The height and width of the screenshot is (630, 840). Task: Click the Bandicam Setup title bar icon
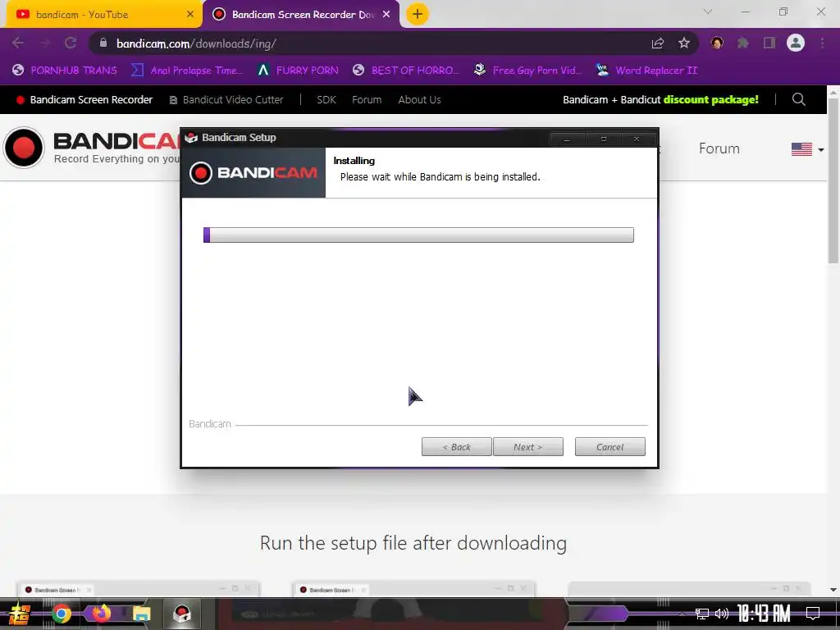pyautogui.click(x=191, y=138)
